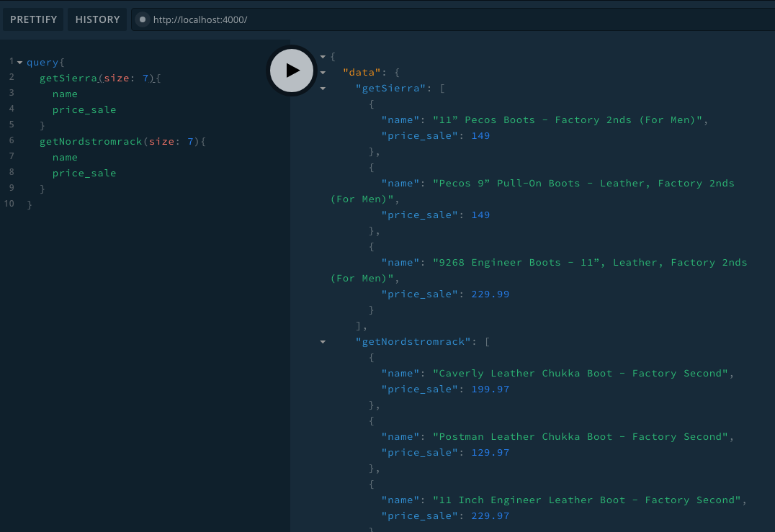Viewport: 775px width, 532px height.
Task: Click the 229.99 price value
Action: pyautogui.click(x=490, y=294)
